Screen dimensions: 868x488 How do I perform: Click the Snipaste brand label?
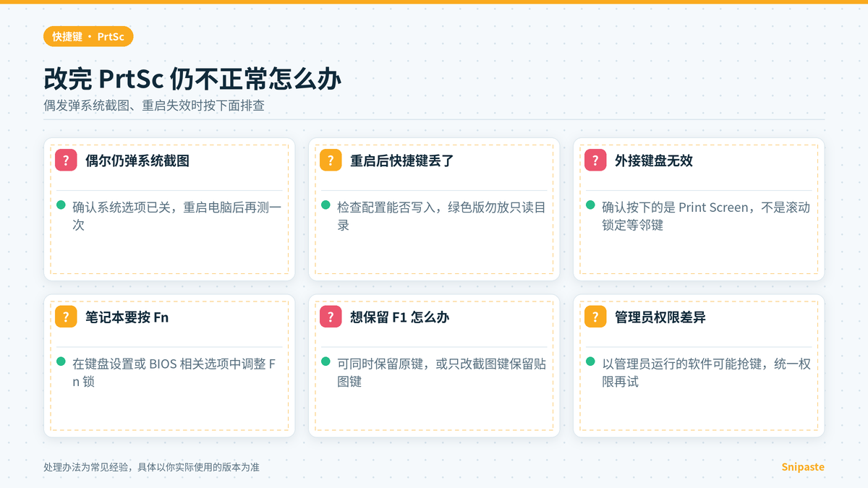[x=803, y=467]
